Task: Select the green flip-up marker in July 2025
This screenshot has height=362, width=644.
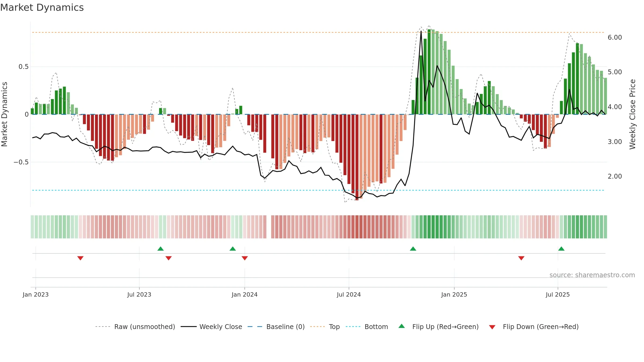Action: click(x=561, y=249)
